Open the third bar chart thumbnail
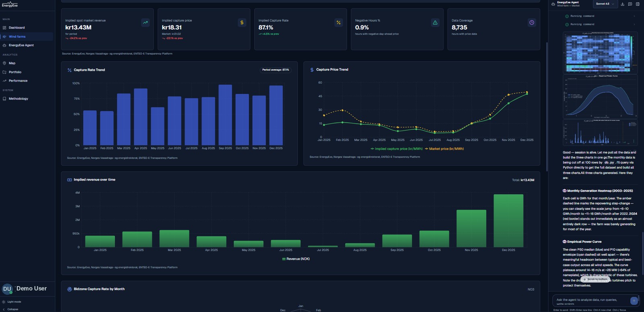Viewport: 644px width, 312px height. coord(600,132)
